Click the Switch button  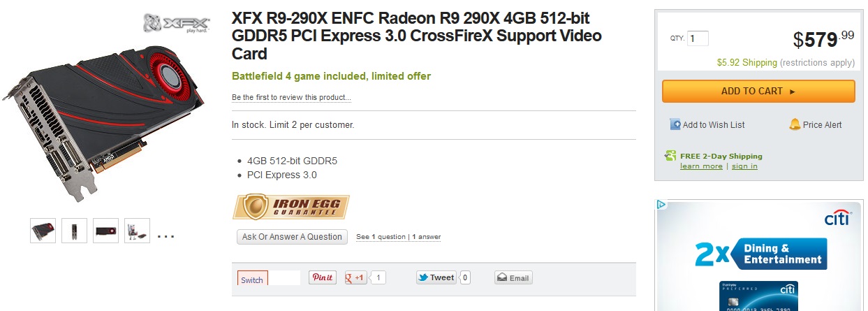(x=252, y=280)
